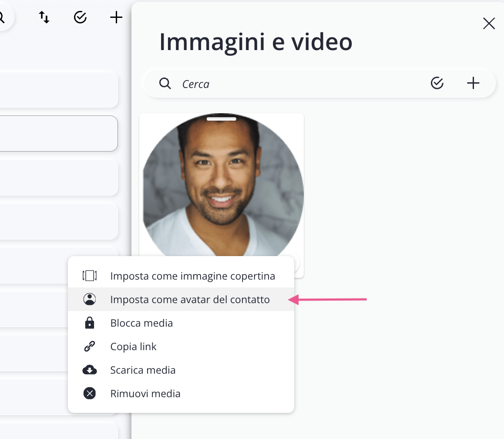504x439 pixels.
Task: Click the multi-select checkmark icon beside the sort arrows
Action: tap(80, 17)
